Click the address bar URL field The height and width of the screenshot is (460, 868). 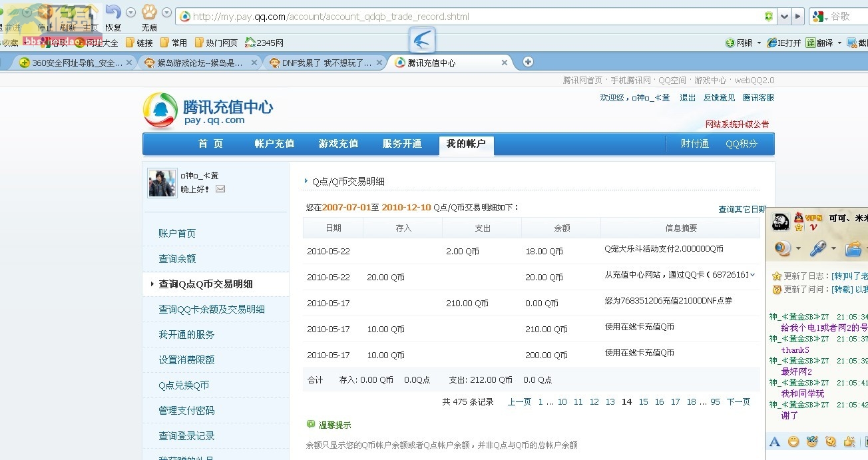pyautogui.click(x=466, y=17)
